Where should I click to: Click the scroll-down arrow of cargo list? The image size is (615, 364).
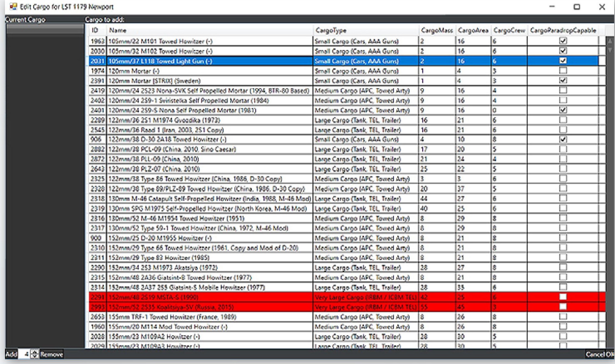pyautogui.click(x=610, y=50)
